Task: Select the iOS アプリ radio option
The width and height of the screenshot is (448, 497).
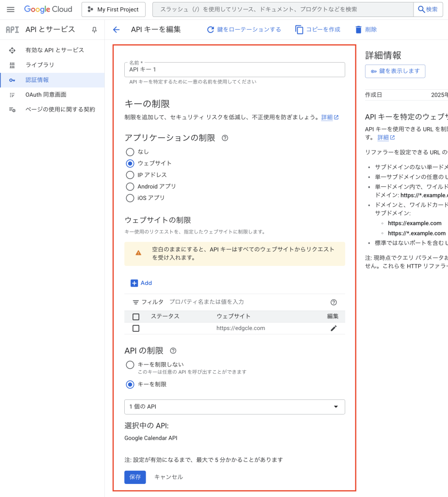Action: click(130, 198)
